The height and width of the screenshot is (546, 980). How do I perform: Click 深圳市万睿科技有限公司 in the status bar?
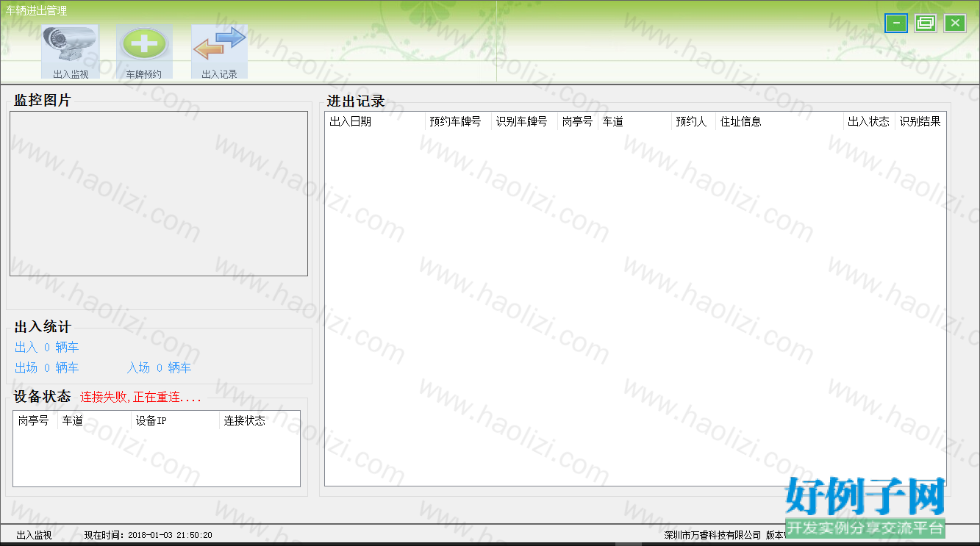[712, 536]
